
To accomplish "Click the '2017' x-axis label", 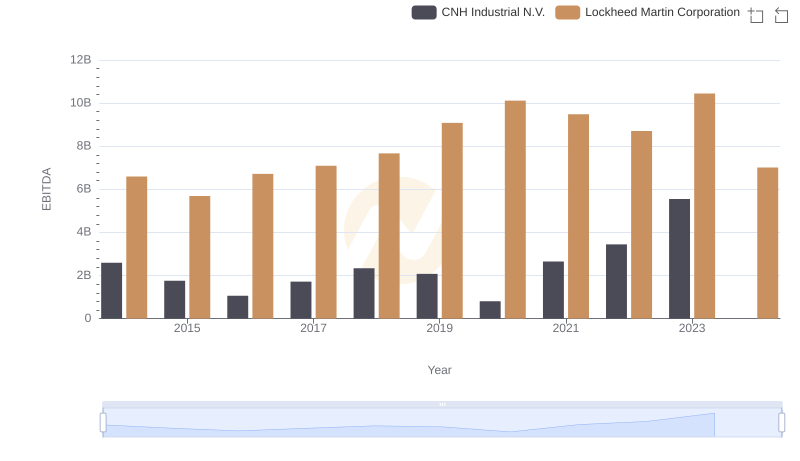I will (313, 328).
